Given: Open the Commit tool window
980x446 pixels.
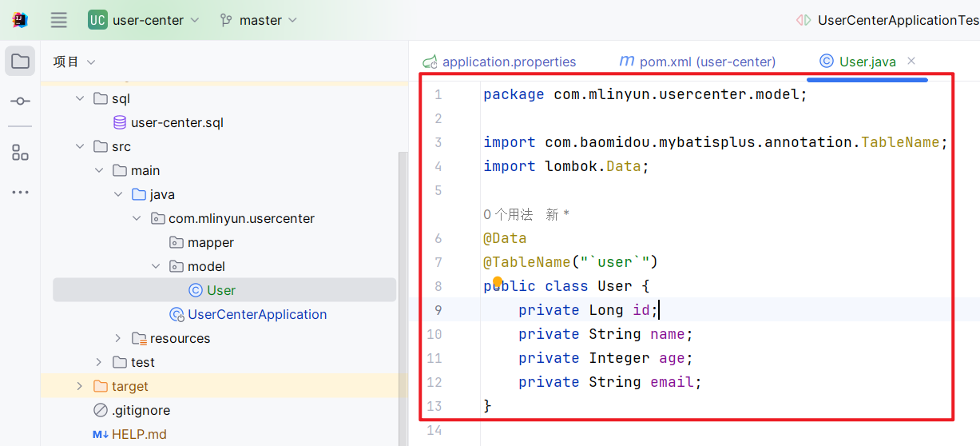Looking at the screenshot, I should coord(20,102).
